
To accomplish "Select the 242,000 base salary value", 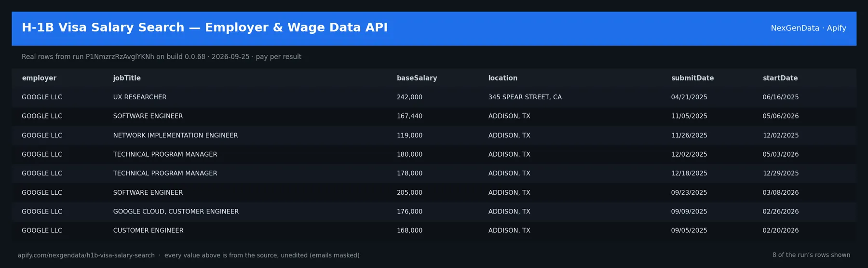I will (x=409, y=97).
